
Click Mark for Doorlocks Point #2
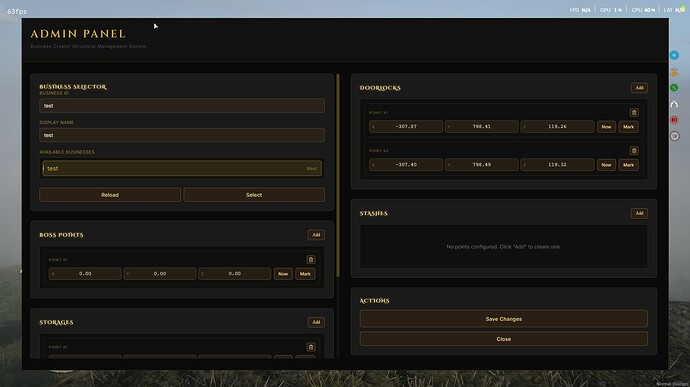click(628, 165)
